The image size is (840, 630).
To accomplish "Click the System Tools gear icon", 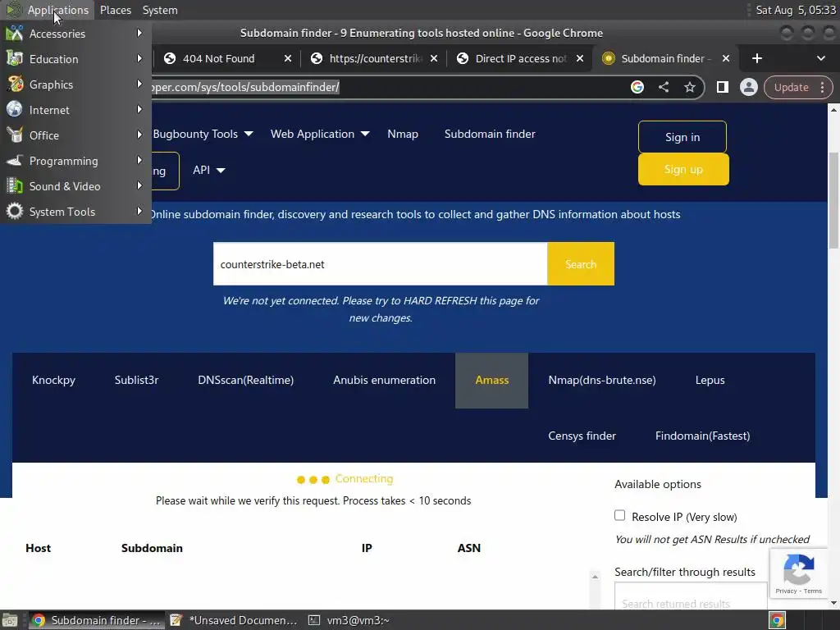I will click(15, 211).
